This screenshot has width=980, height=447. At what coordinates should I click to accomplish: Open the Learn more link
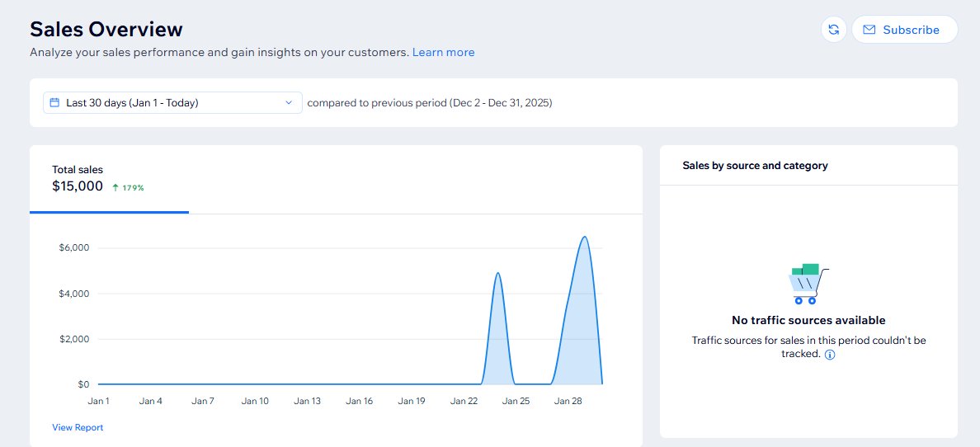coord(443,53)
